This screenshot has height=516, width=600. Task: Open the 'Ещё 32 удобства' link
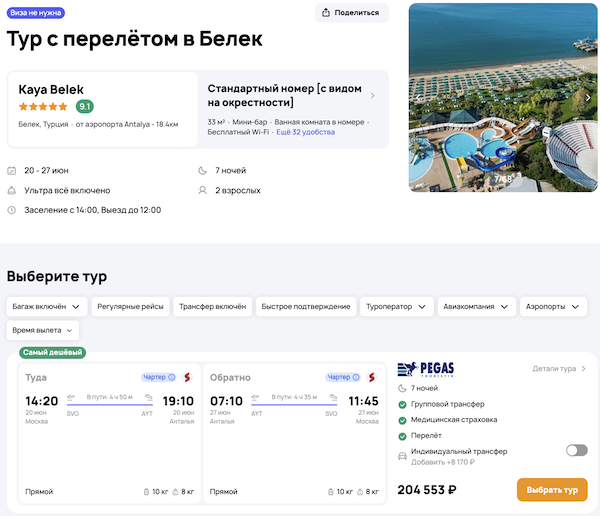pyautogui.click(x=304, y=131)
